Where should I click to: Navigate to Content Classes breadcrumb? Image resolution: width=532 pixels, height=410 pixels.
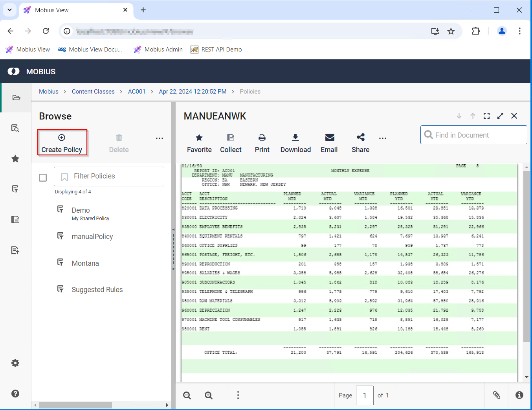[93, 92]
